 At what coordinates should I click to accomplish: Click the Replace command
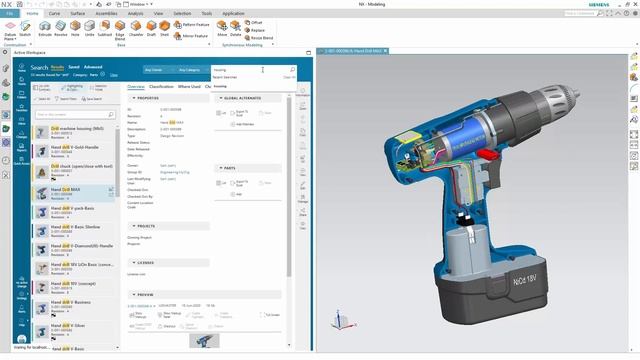255,30
